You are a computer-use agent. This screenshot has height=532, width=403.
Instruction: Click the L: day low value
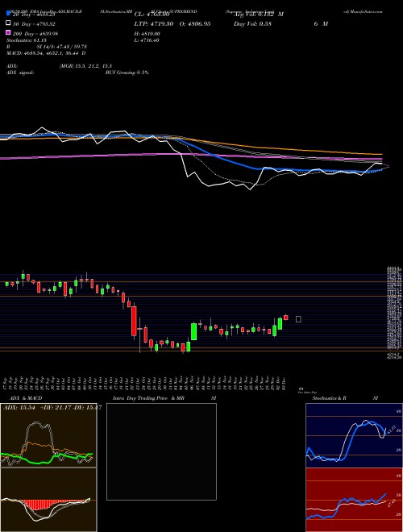[x=147, y=40]
